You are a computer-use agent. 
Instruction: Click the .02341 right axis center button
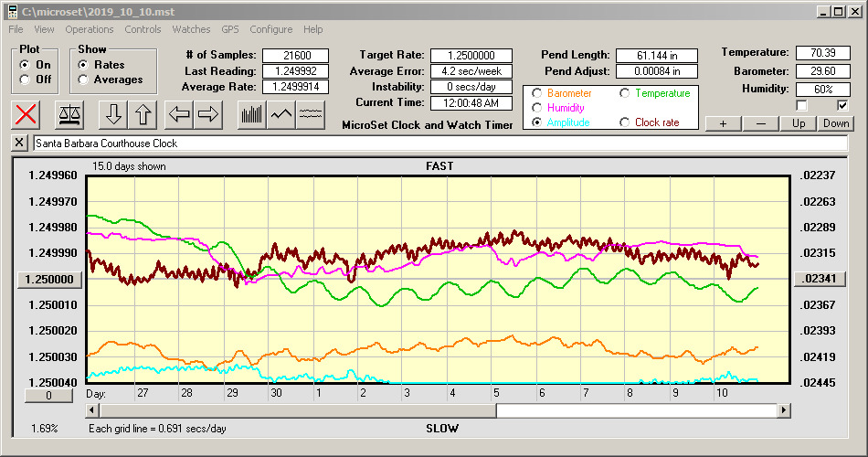pos(820,279)
